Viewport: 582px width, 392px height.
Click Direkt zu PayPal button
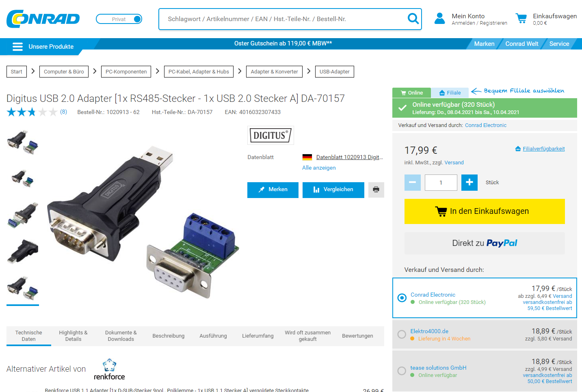485,243
